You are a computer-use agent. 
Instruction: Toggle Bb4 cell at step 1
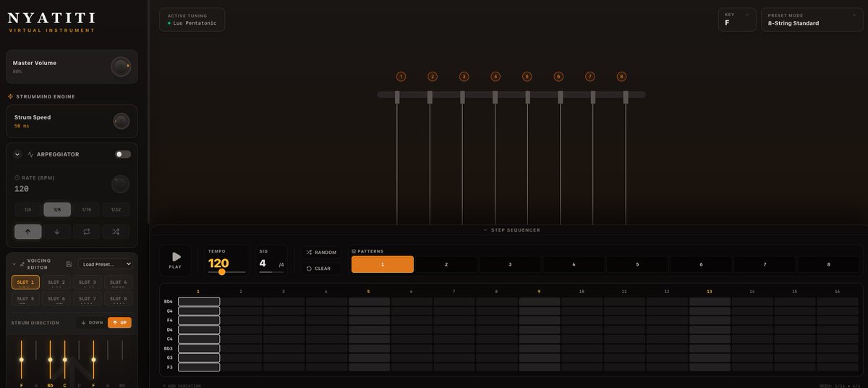[199, 301]
